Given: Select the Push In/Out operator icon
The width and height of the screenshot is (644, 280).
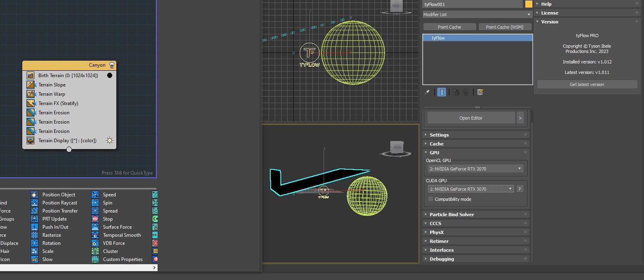Looking at the screenshot, I should point(35,227).
